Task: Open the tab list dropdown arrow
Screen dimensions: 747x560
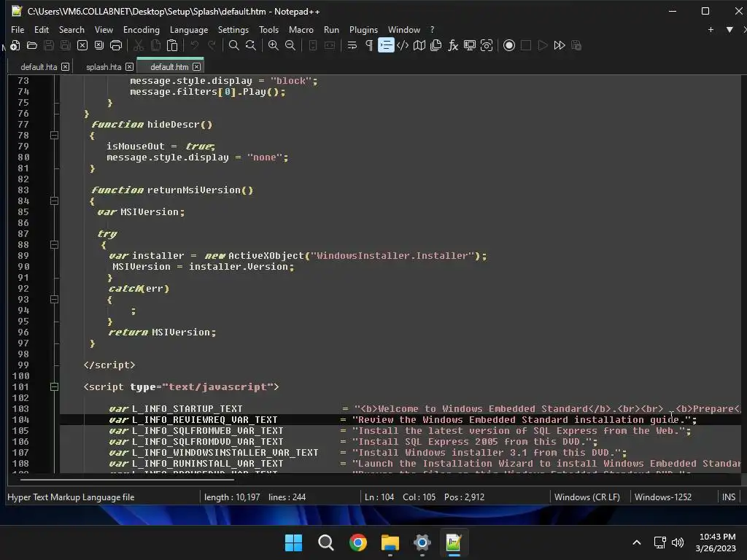Action: coord(729,29)
